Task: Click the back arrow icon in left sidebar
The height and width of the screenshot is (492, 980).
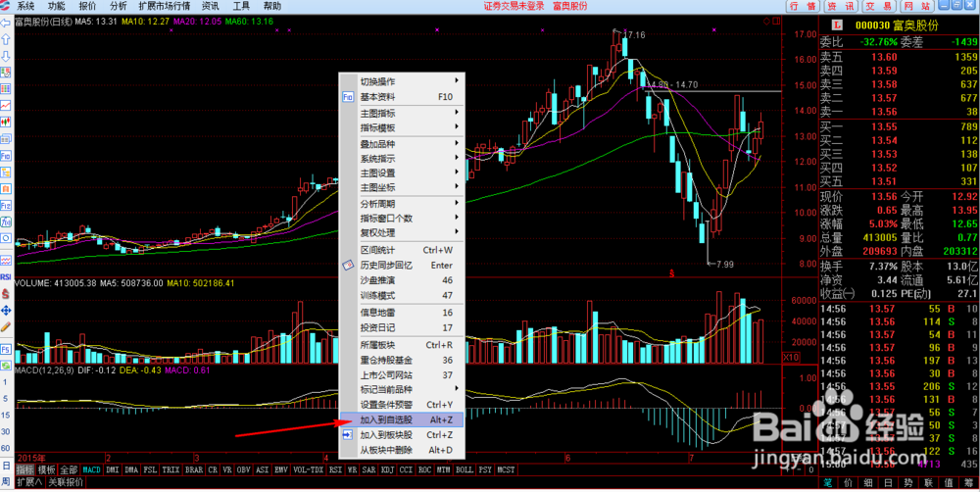Action: point(6,24)
